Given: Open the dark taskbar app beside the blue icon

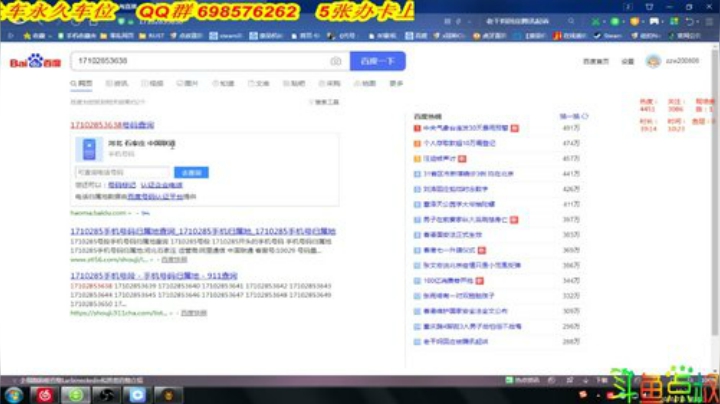Looking at the screenshot, I should click(x=168, y=395).
